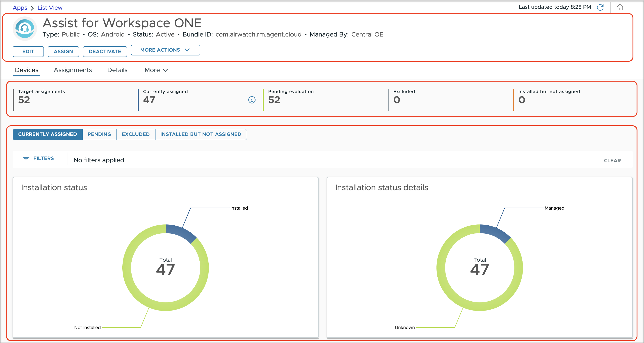Navigate to List View breadcrumb

[x=50, y=8]
